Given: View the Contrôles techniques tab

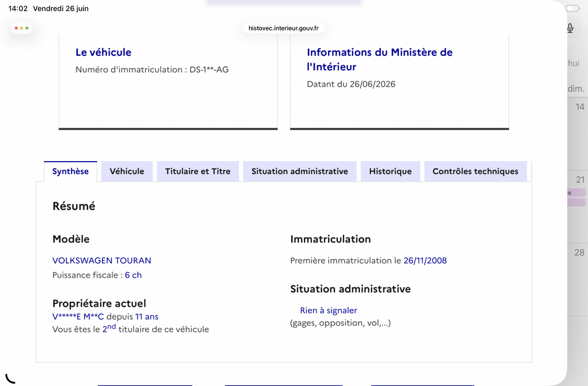Looking at the screenshot, I should pyautogui.click(x=475, y=171).
